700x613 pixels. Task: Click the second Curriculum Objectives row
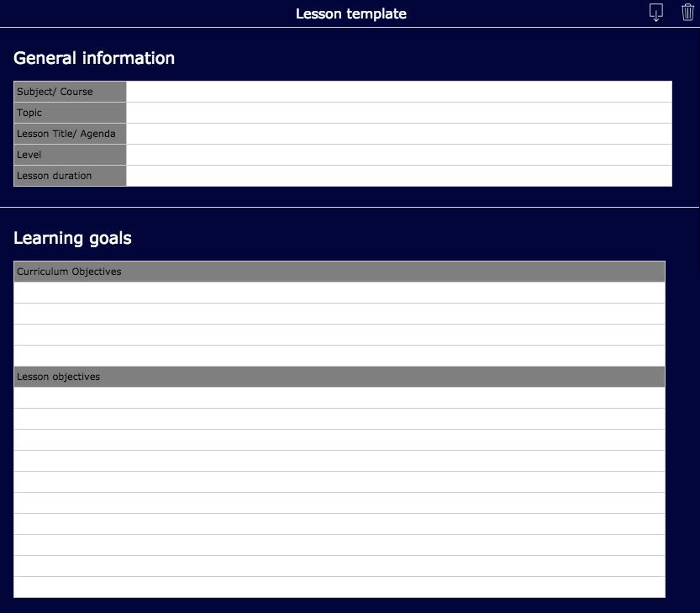tap(339, 314)
